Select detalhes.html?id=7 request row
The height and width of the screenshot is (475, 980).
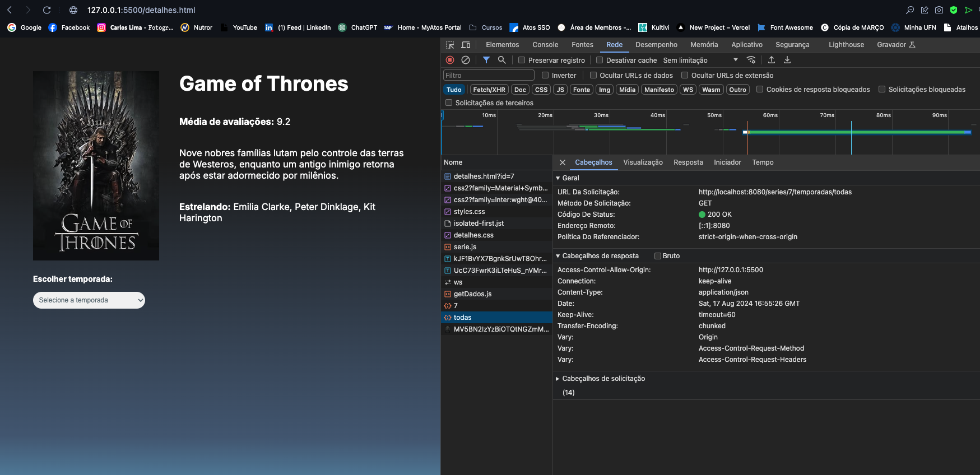tap(496, 176)
